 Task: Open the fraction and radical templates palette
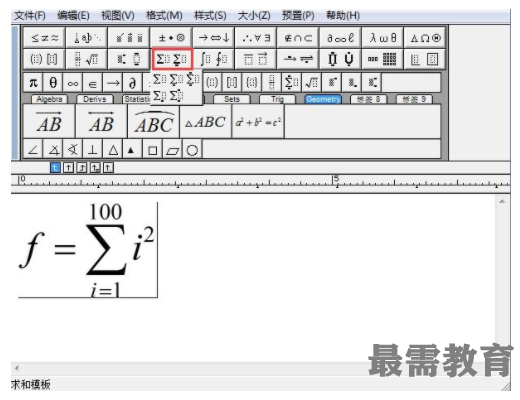[87, 59]
